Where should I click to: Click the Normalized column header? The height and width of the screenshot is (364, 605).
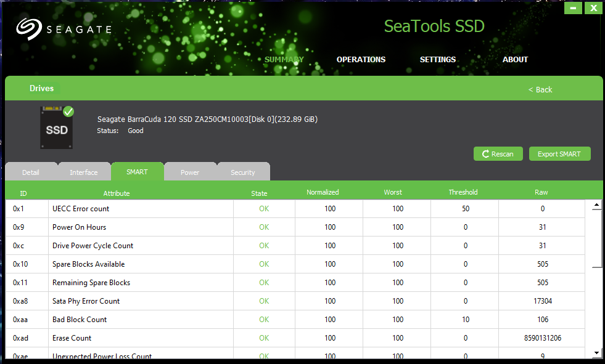[x=323, y=192]
